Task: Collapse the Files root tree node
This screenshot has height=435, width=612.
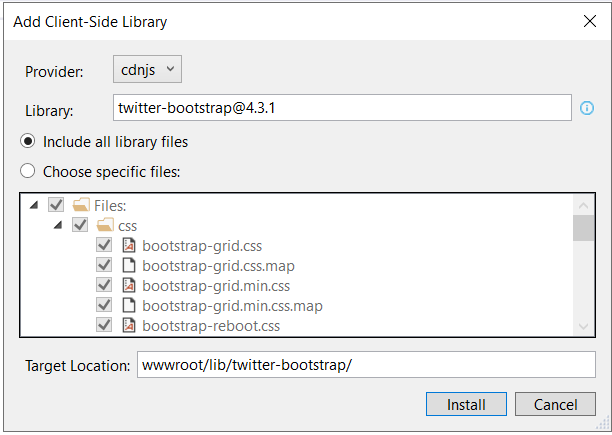Action: 34,204
